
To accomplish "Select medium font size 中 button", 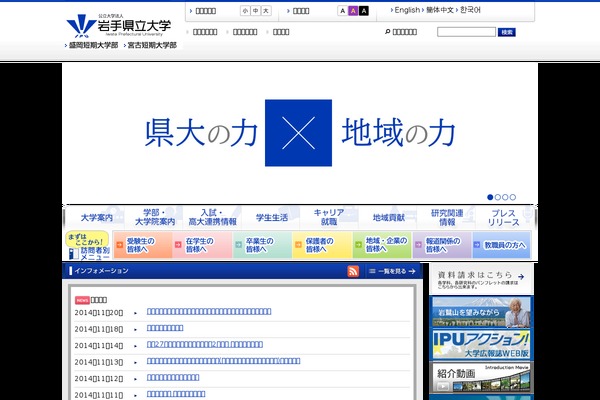I will pos(255,11).
